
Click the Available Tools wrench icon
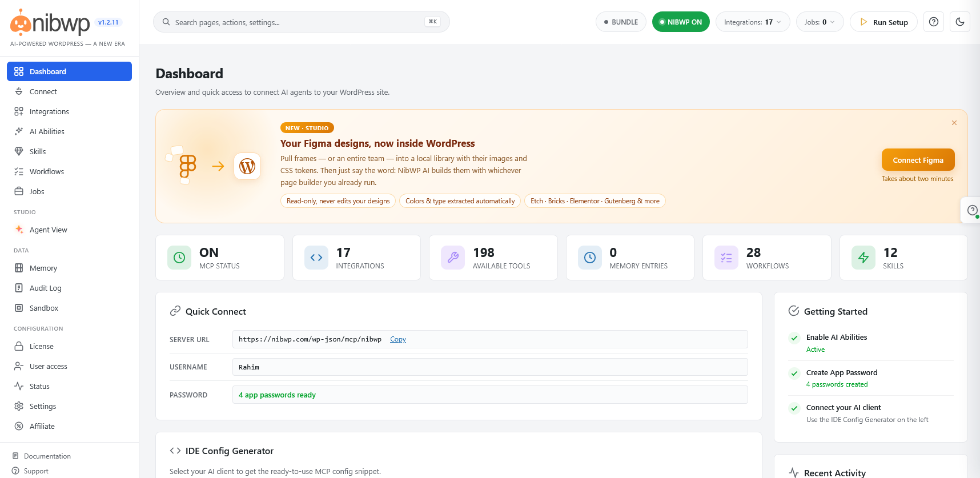pos(453,258)
